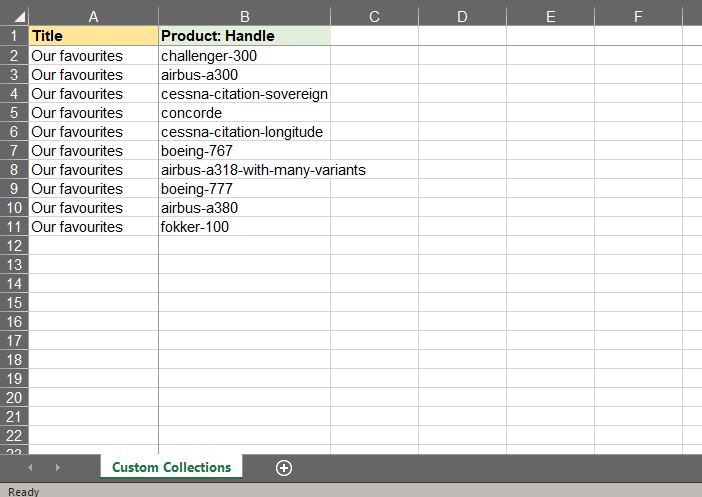
Task: Select column C header
Action: [374, 16]
